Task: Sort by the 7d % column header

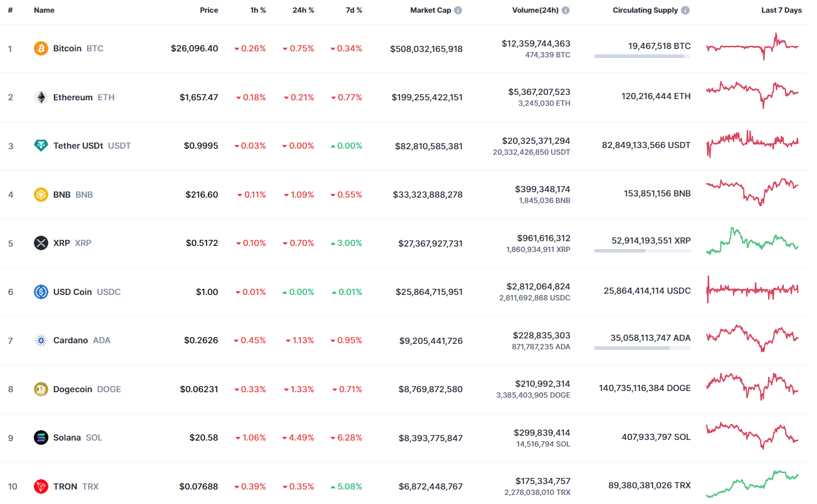Action: [x=354, y=10]
